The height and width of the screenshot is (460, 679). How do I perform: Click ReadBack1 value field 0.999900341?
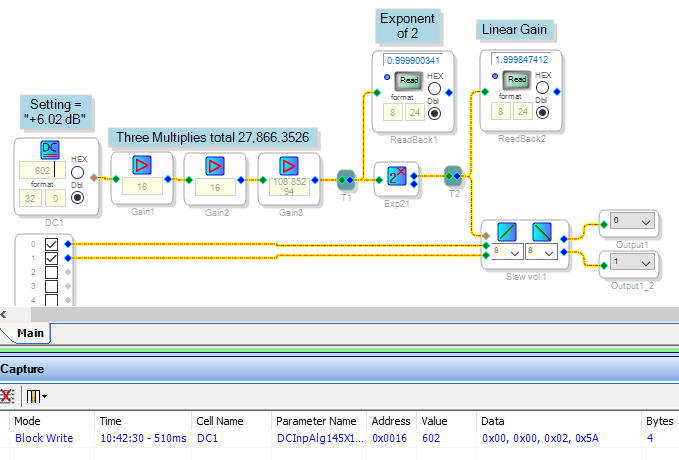pos(413,60)
